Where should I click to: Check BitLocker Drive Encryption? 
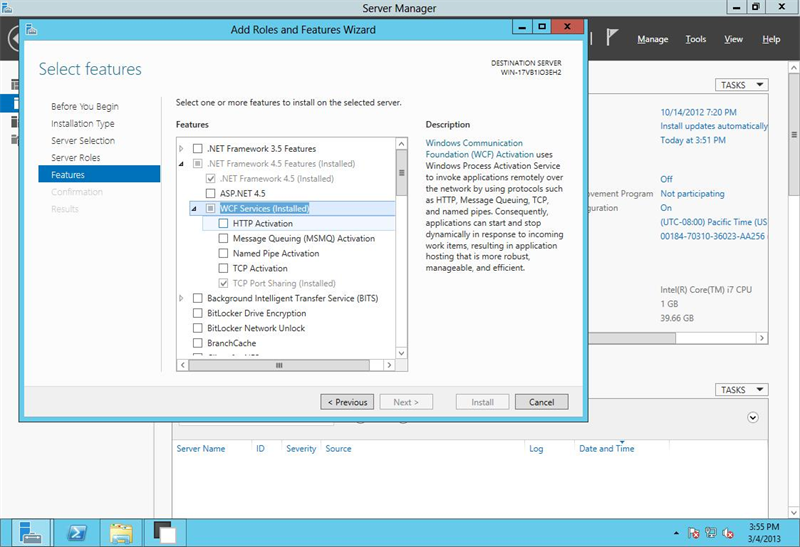[x=197, y=313]
